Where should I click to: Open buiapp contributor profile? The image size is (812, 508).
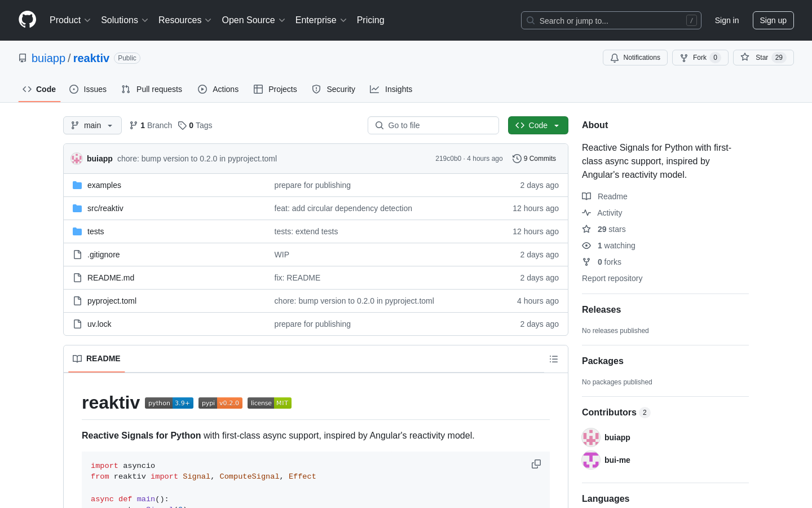pos(617,437)
